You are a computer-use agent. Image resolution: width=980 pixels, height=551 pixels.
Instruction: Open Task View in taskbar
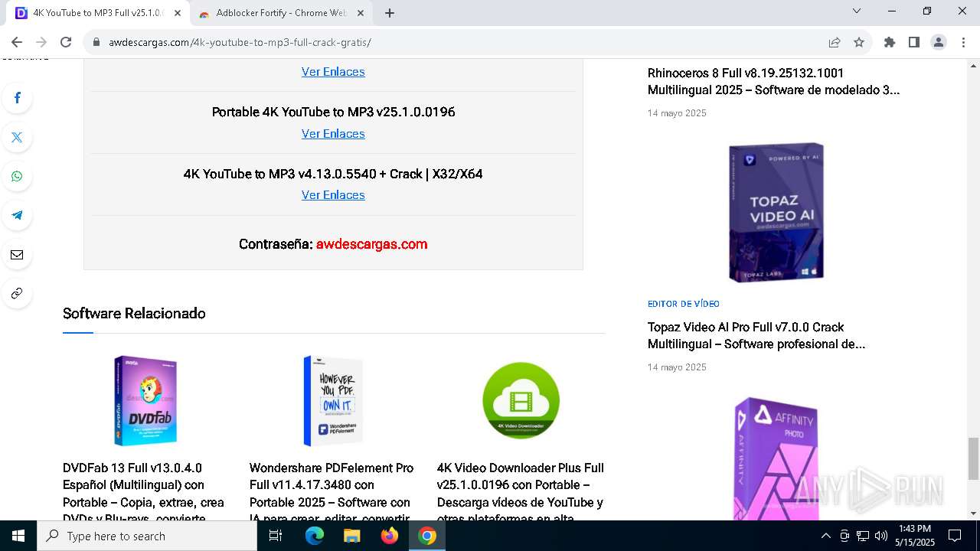click(276, 536)
